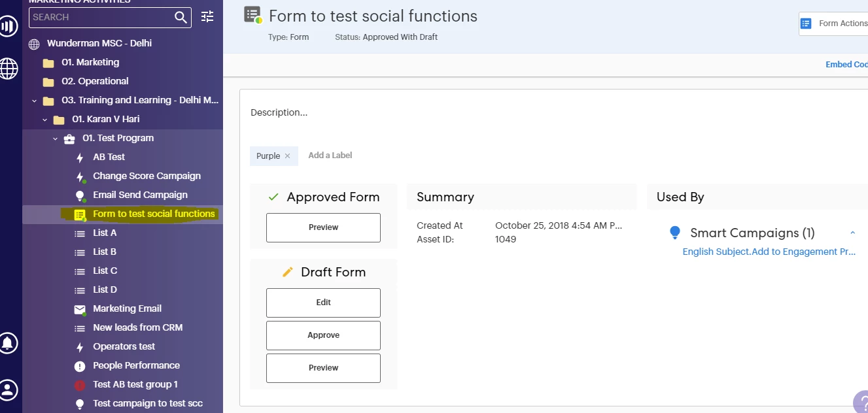
Task: Open the tree filter settings icon
Action: tap(207, 17)
